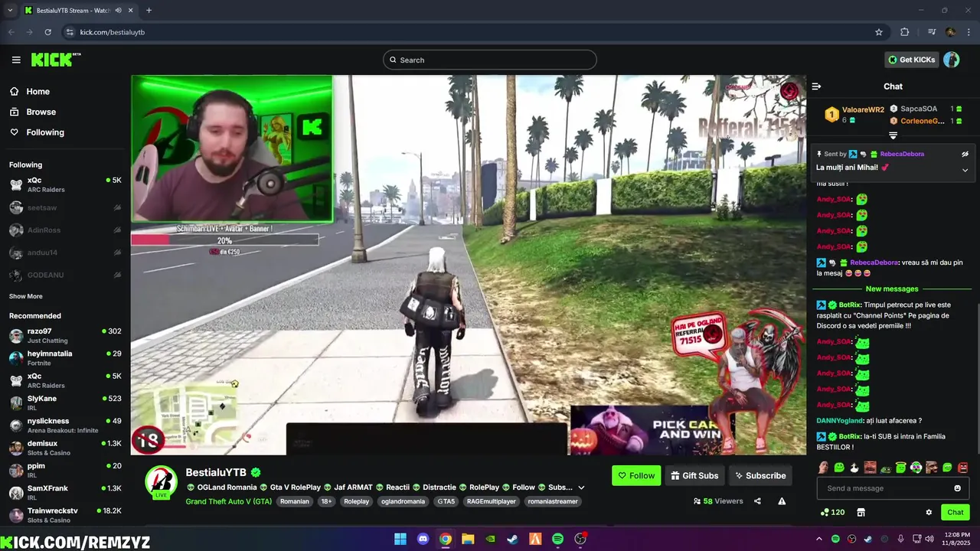Report stream via warning triangle icon
This screenshot has height=551, width=980.
tap(782, 501)
